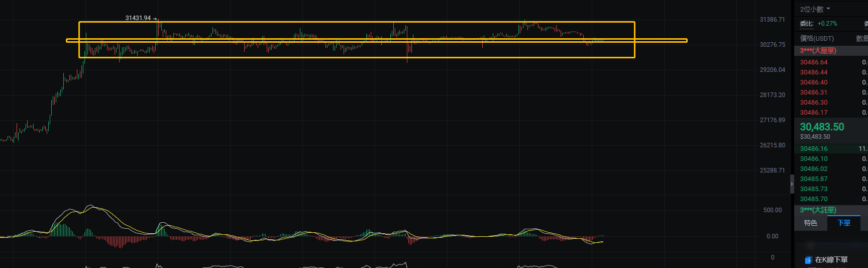The image size is (868, 268).
Task: Click the 31386.71 price axis label
Action: coord(772,20)
